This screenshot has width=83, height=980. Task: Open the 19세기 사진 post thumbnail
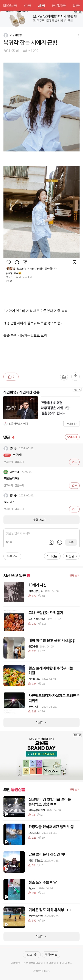(x=14, y=592)
